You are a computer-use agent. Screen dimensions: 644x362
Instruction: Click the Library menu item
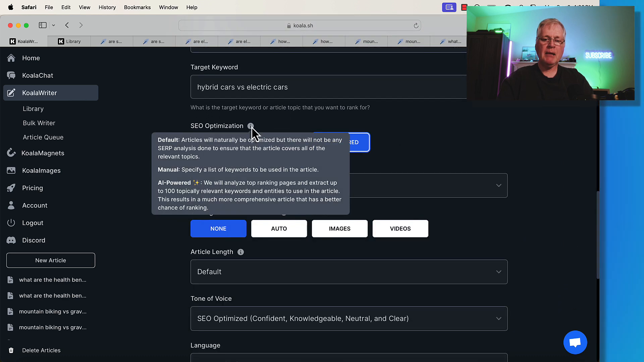coord(33,109)
